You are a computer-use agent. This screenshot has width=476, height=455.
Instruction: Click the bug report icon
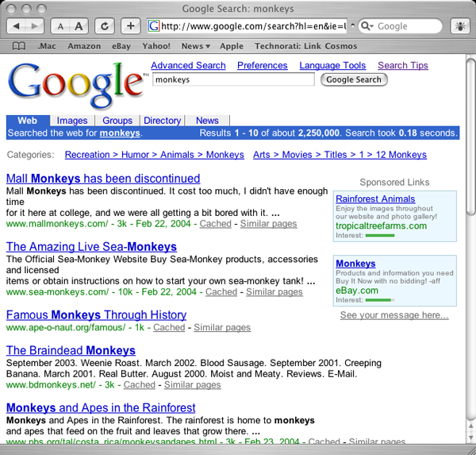point(460,26)
